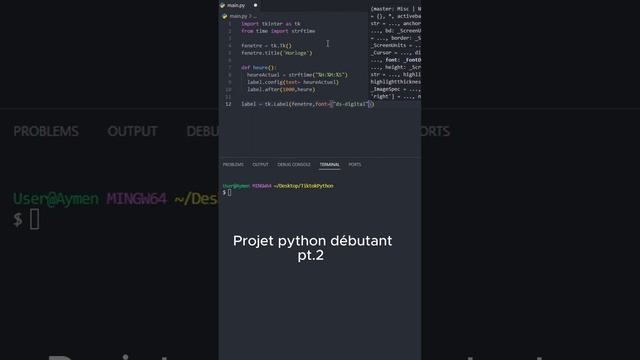Open the OUTPUT panel tab
640x360 pixels.
tap(260, 164)
